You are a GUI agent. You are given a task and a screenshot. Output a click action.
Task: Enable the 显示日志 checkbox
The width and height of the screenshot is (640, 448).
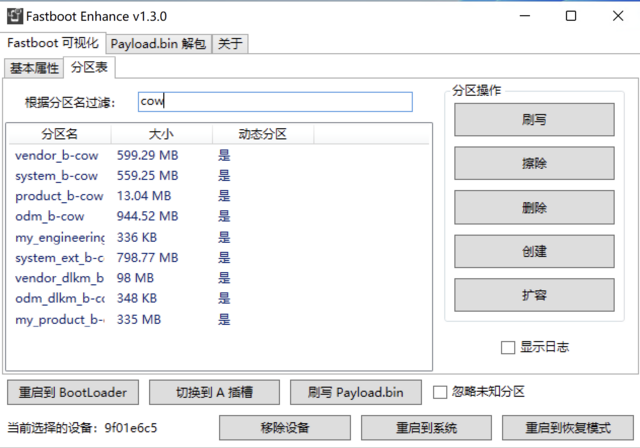click(x=508, y=348)
